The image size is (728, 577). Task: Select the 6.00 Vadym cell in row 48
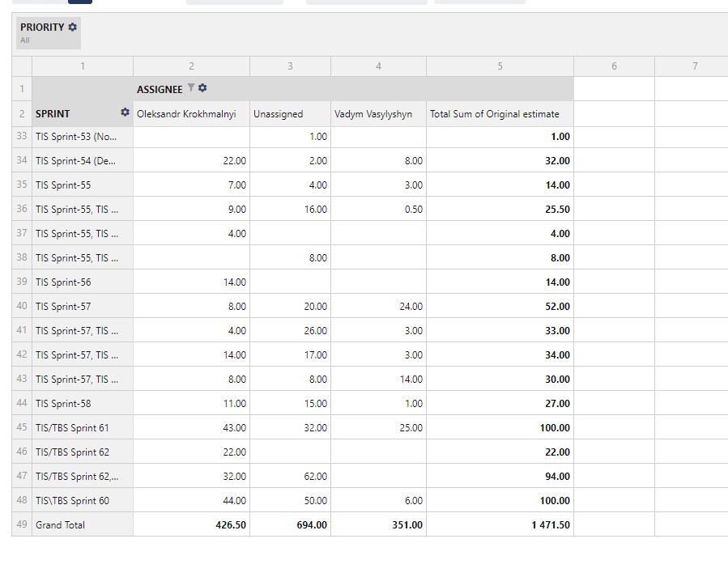(378, 500)
